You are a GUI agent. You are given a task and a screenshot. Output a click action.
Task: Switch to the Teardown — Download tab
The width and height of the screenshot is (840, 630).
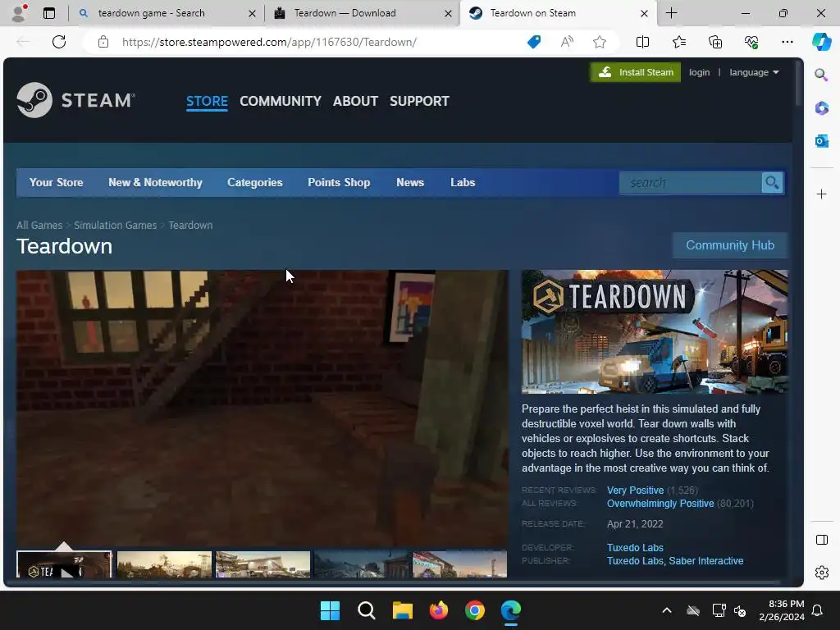point(362,13)
